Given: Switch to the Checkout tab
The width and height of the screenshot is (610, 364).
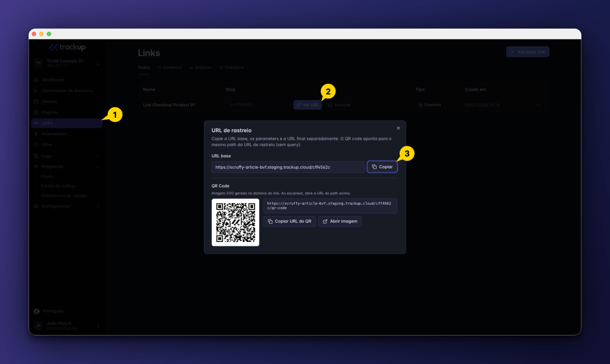Looking at the screenshot, I should pos(231,67).
